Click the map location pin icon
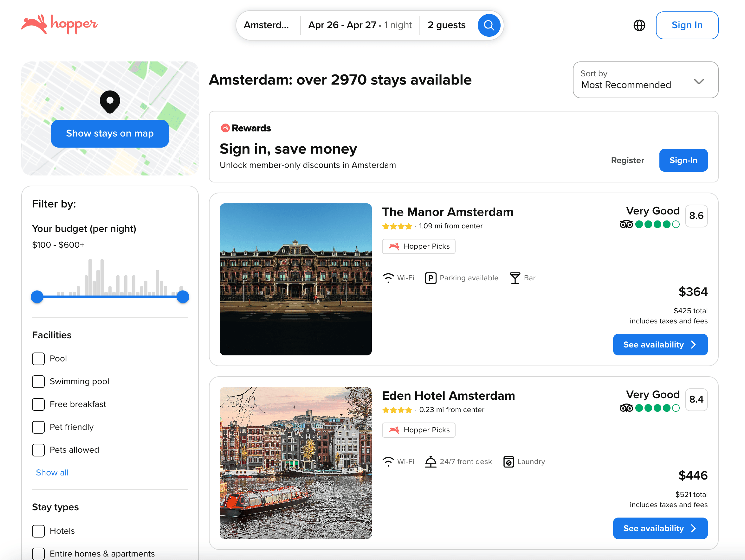This screenshot has width=745, height=560. pyautogui.click(x=110, y=101)
